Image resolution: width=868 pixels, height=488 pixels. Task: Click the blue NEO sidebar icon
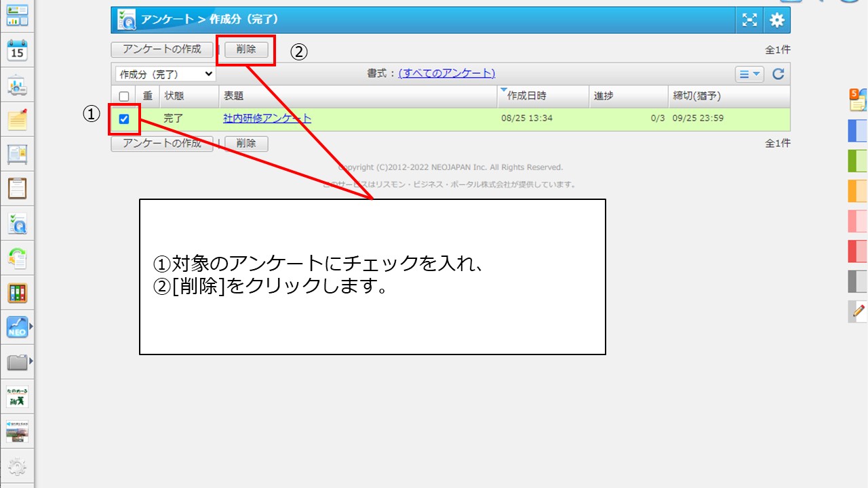click(x=17, y=327)
